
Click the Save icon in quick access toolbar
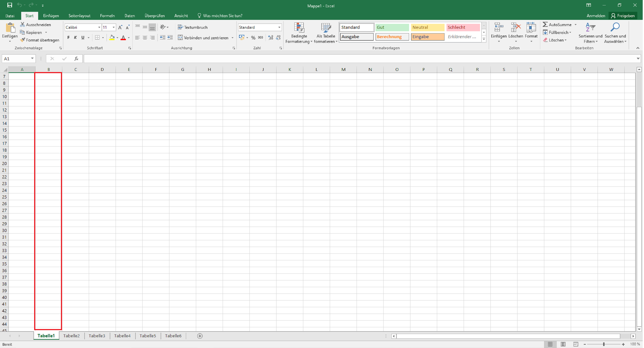point(10,5)
